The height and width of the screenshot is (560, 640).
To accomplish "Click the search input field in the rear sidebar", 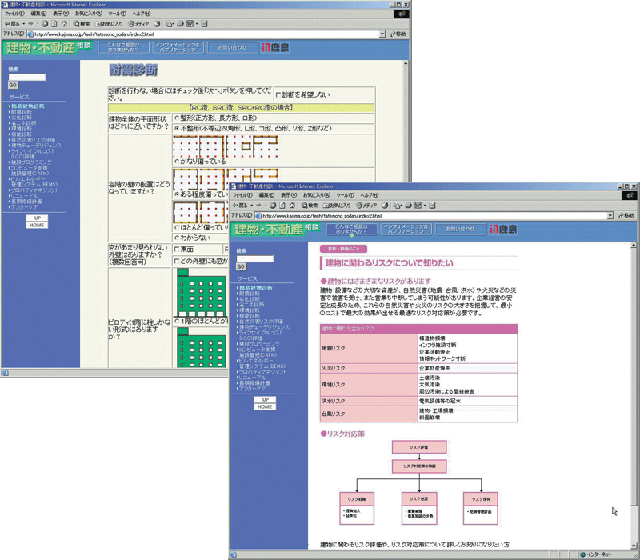I will (x=27, y=77).
